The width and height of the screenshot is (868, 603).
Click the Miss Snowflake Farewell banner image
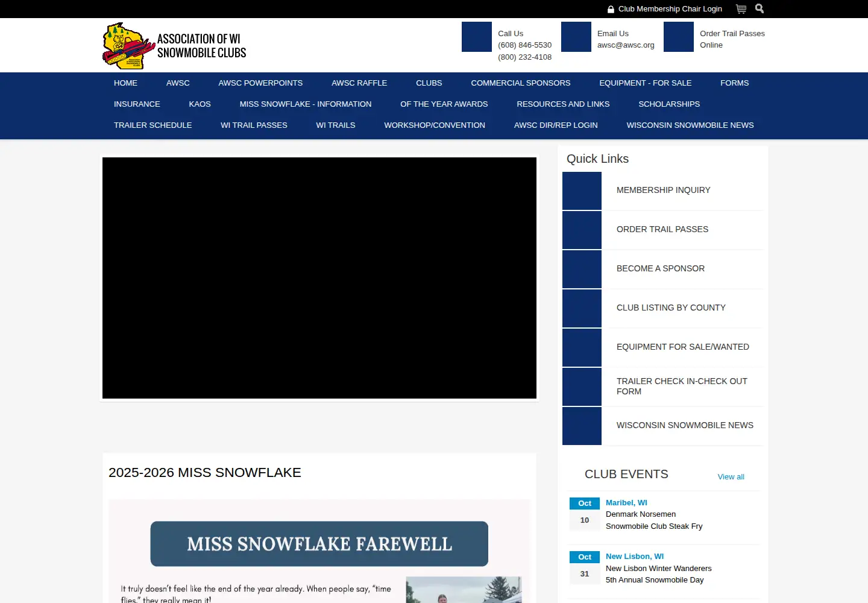pyautogui.click(x=319, y=544)
